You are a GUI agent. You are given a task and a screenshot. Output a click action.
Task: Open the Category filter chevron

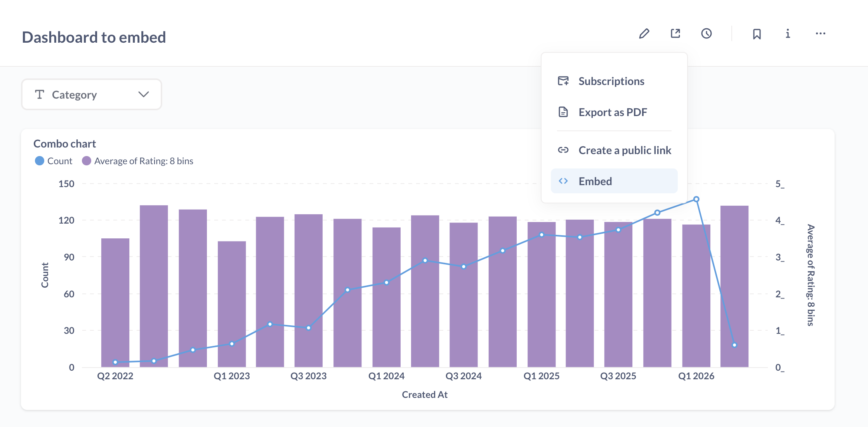(143, 94)
